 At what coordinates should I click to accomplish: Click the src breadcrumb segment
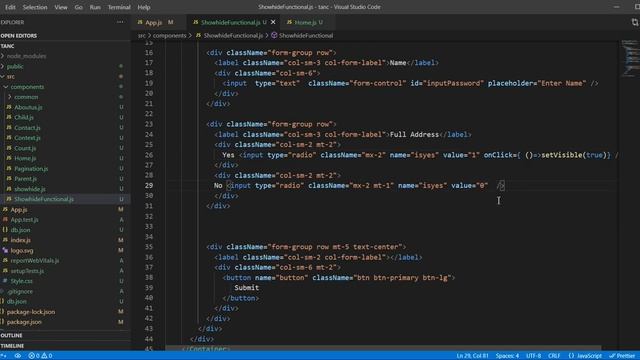coord(142,36)
